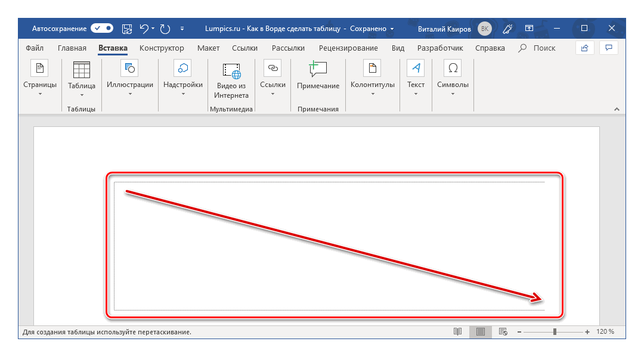Click the Примечание comment button
Screen dimensions: 644x357
point(318,76)
